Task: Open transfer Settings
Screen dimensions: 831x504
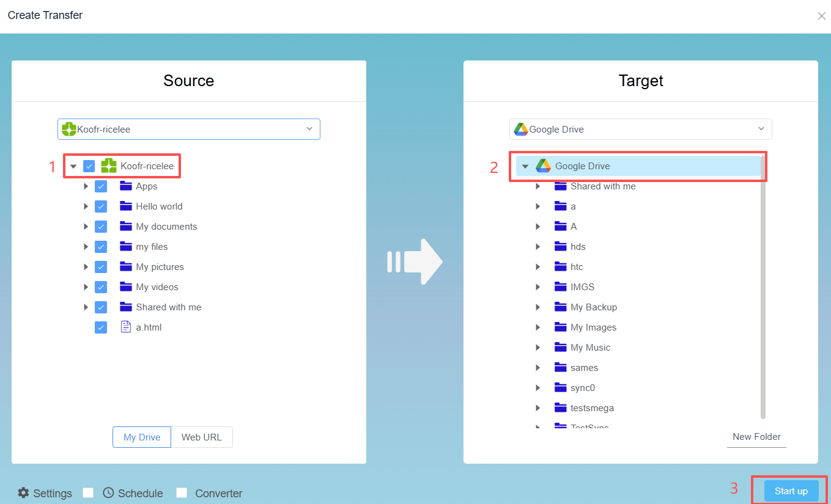Action: (45, 493)
